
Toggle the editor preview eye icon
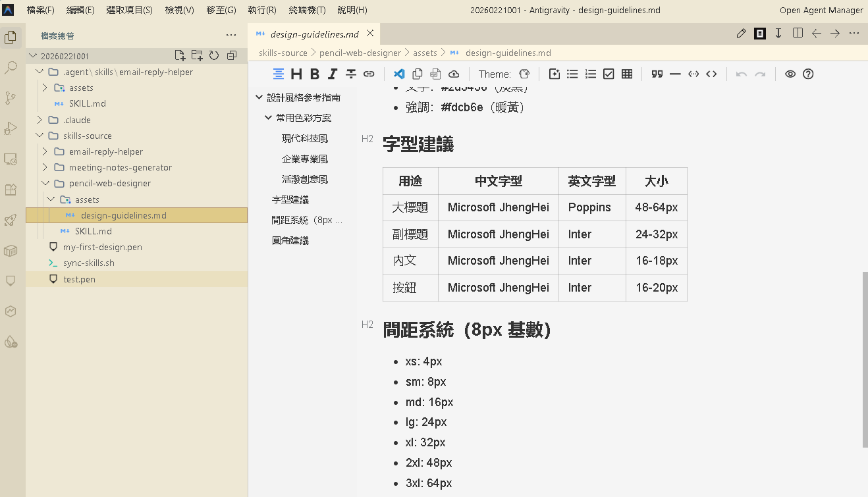coord(790,74)
